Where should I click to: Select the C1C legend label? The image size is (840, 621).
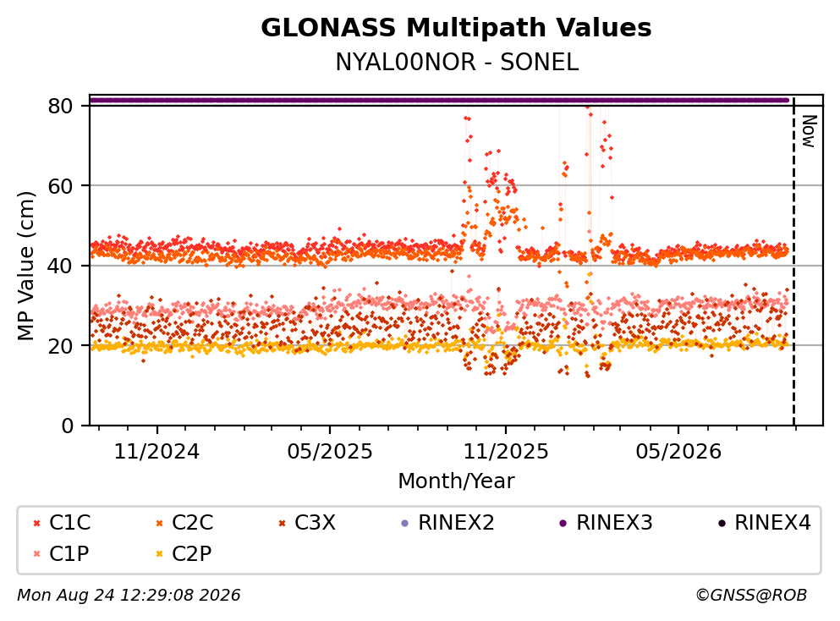pyautogui.click(x=69, y=523)
